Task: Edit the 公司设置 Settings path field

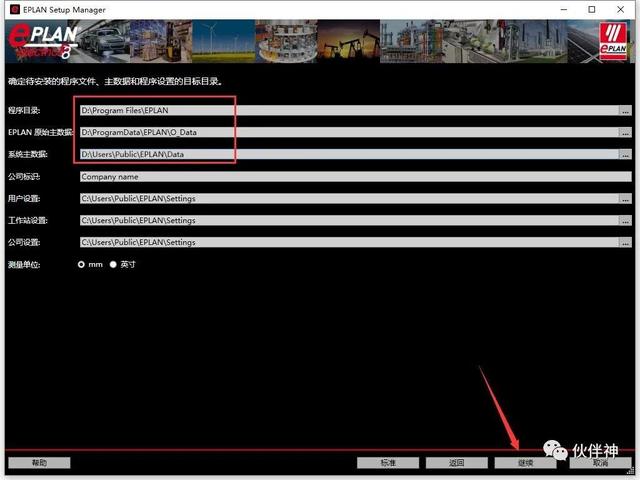Action: [349, 242]
